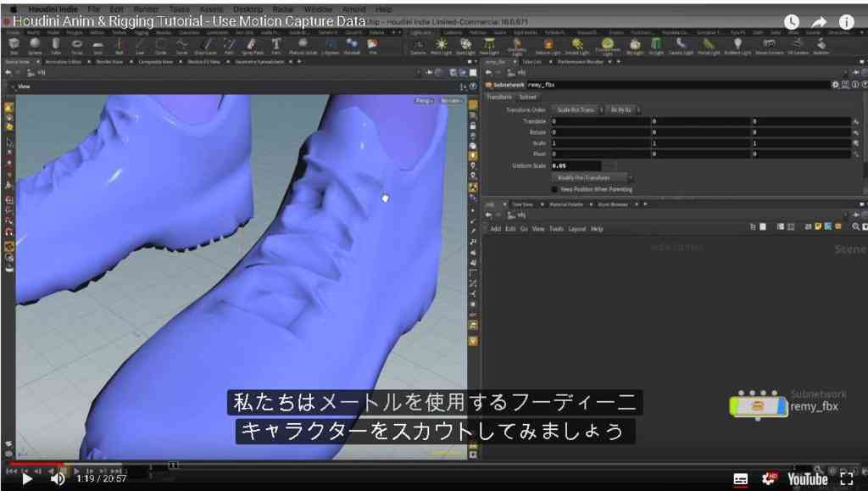Screen dimensions: 868x491
Task: Enter fullscreen video mode
Action: [x=847, y=479]
